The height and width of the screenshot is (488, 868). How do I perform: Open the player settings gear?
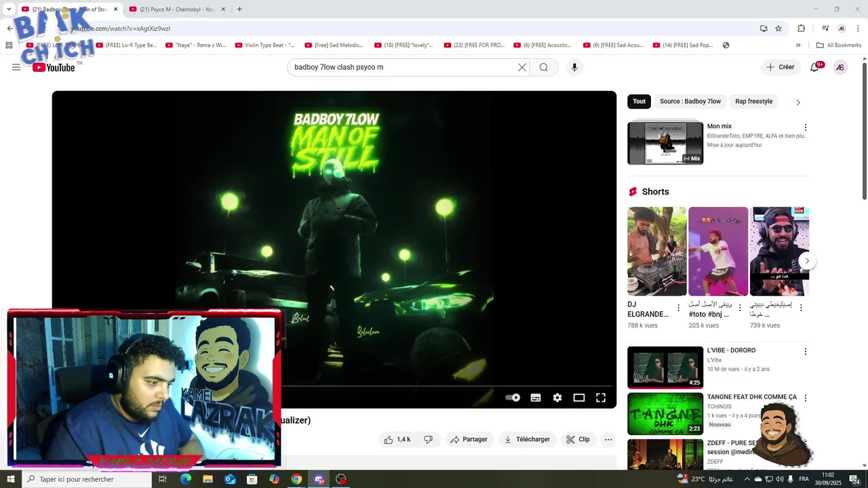point(557,398)
